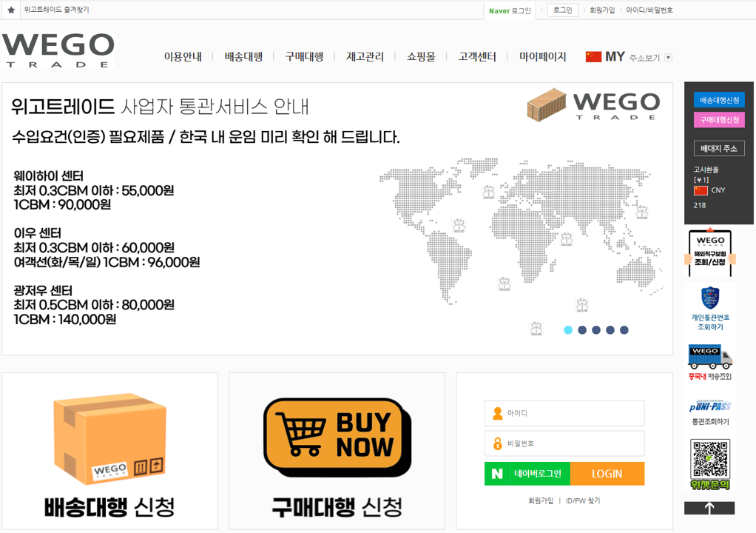Click the 아이디 input field
This screenshot has width=756, height=533.
pos(564,413)
